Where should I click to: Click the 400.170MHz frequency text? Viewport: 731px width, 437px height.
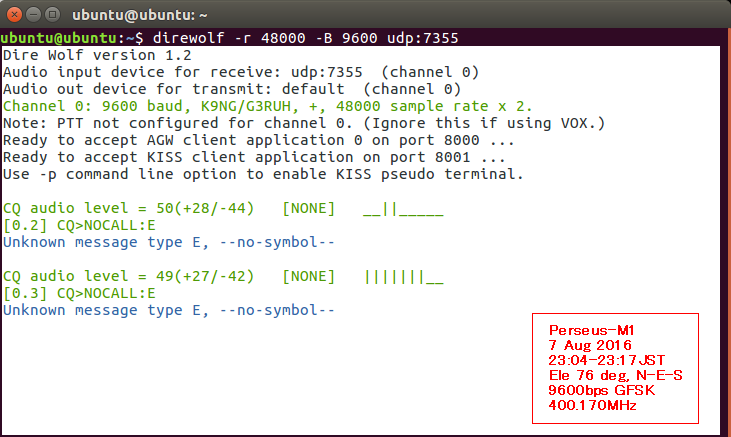point(592,405)
